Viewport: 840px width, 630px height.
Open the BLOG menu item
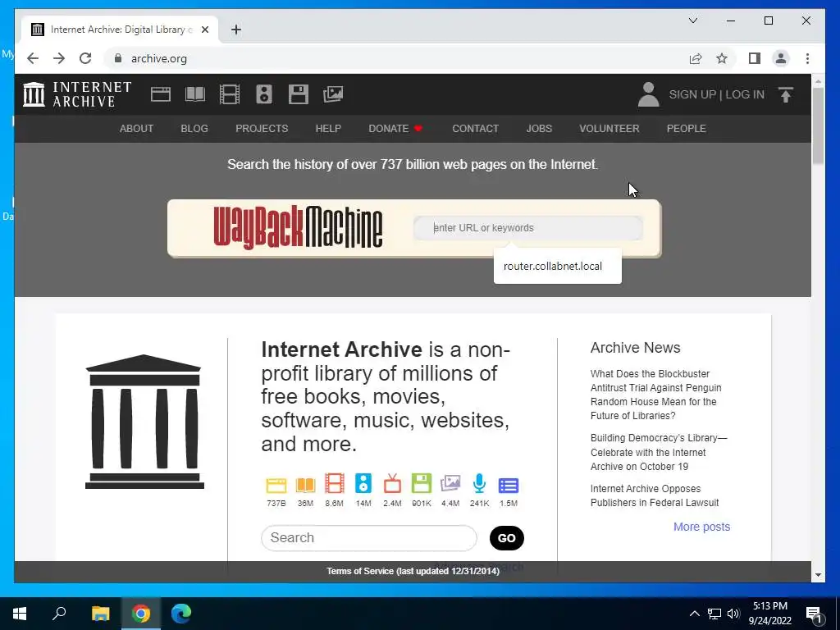pyautogui.click(x=194, y=129)
